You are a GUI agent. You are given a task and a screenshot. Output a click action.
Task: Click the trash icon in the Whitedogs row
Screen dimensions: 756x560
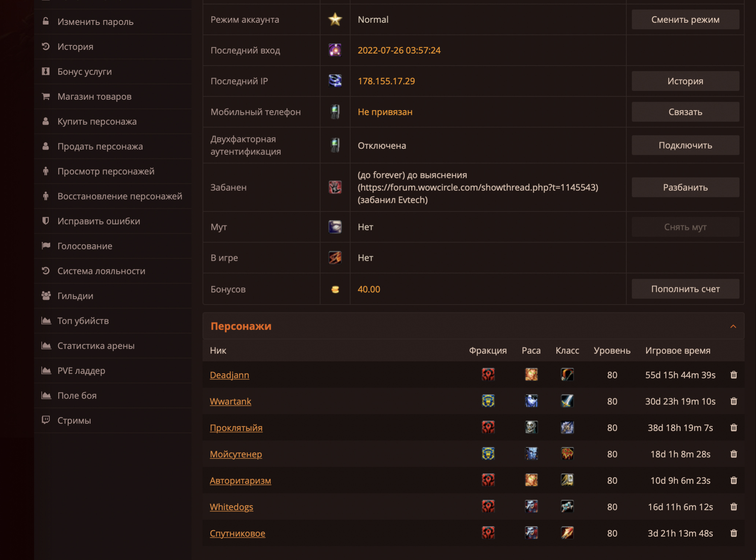(733, 507)
